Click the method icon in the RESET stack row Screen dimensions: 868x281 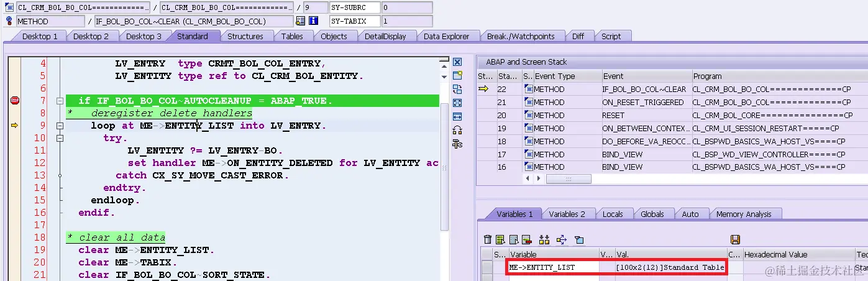click(528, 115)
